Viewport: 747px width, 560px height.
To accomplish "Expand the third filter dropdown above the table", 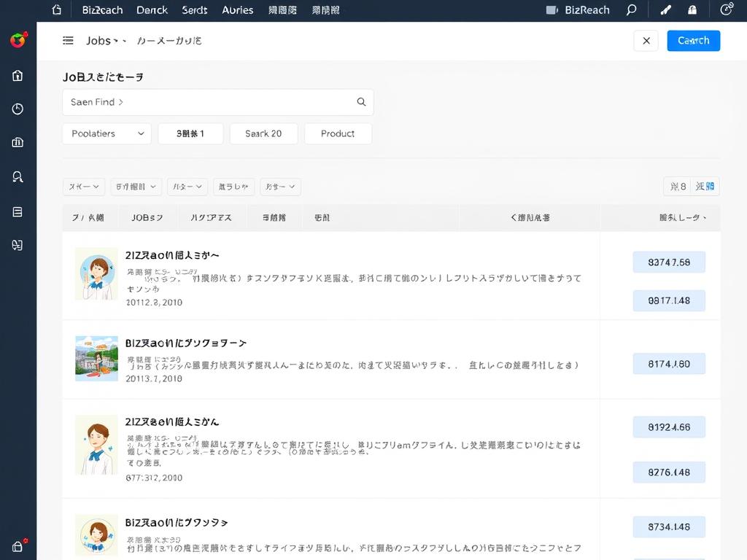I will (x=187, y=187).
